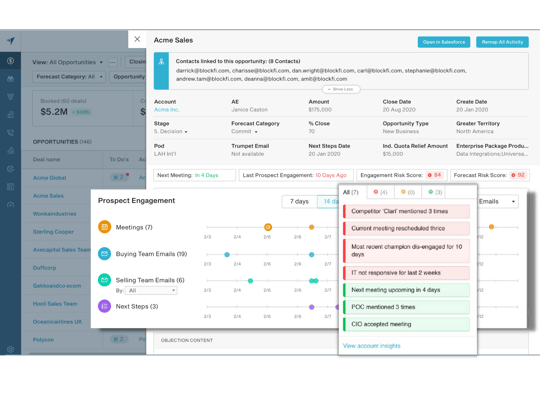Screen dimensions: 540x402
Task: Click the Meetings calendar icon
Action: [104, 227]
